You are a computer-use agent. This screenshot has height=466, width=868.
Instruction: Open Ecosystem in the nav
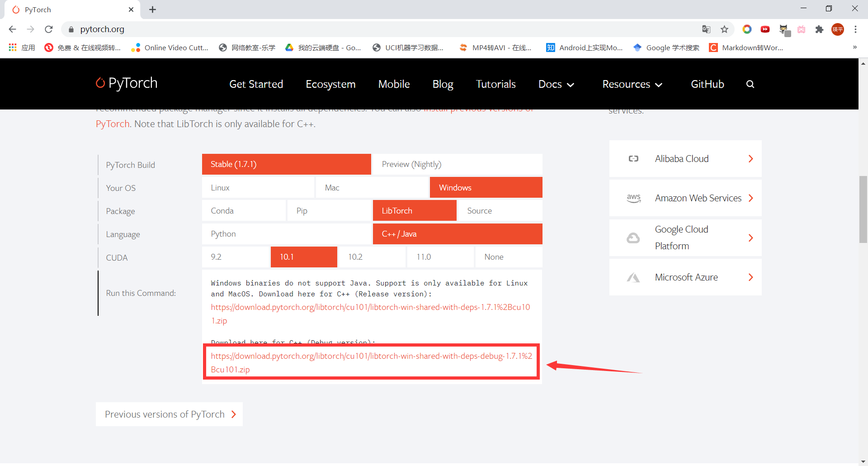(x=330, y=84)
